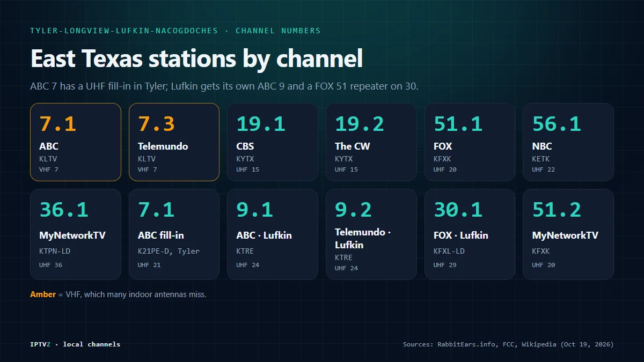
Task: Click the 'UHF 21' text on ABC fill-in card
Action: [x=149, y=265]
